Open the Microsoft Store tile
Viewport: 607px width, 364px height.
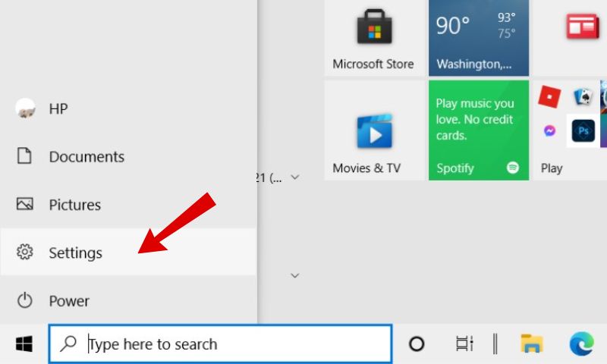coord(374,37)
